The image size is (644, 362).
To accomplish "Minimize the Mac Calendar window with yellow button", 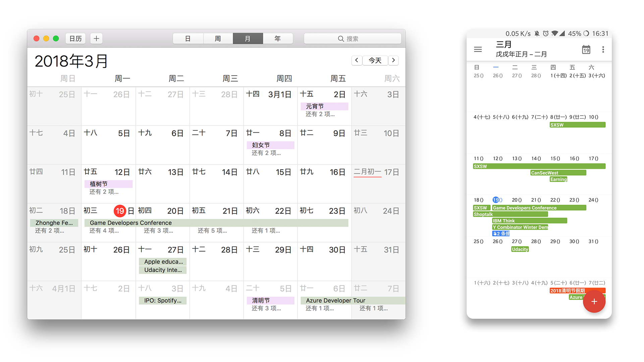I will click(x=46, y=39).
